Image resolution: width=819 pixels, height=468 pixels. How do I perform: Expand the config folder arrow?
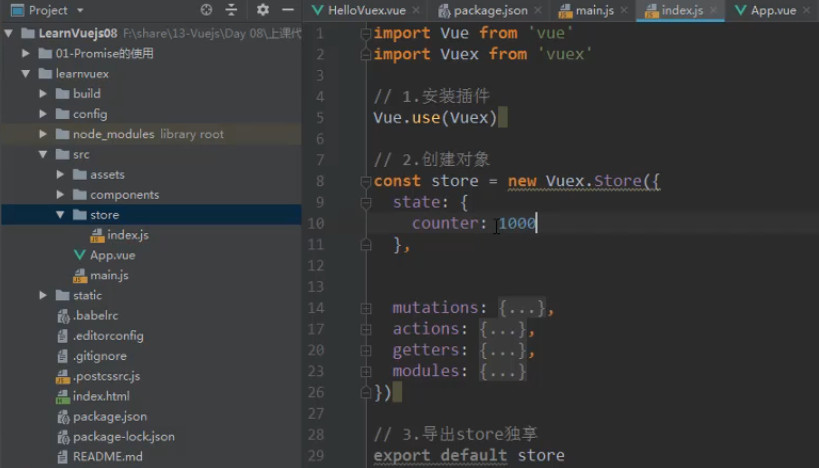43,114
